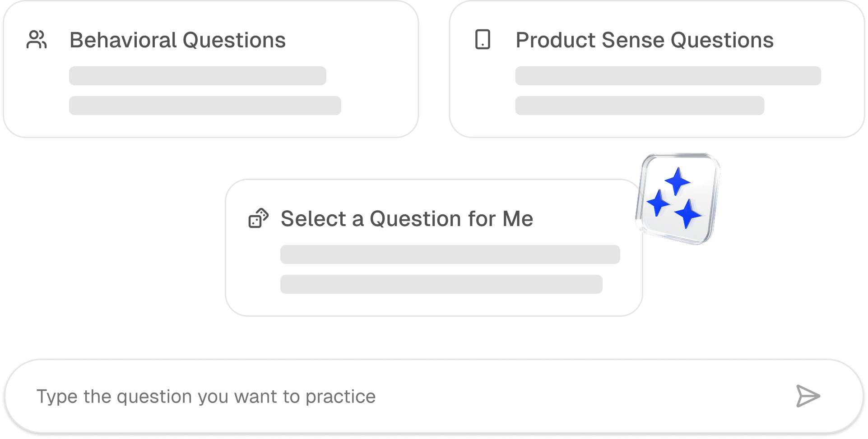The height and width of the screenshot is (439, 868).
Task: Select the Behavioral Questions heading
Action: coord(177,40)
